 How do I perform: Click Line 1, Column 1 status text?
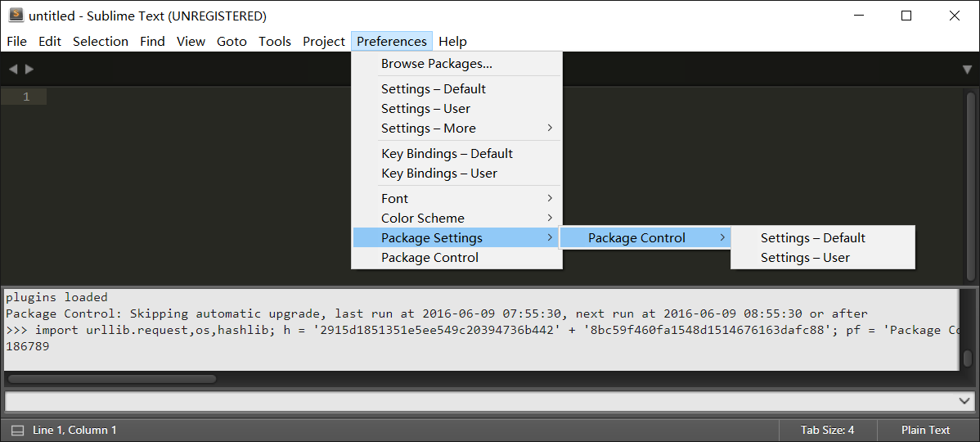[x=74, y=430]
